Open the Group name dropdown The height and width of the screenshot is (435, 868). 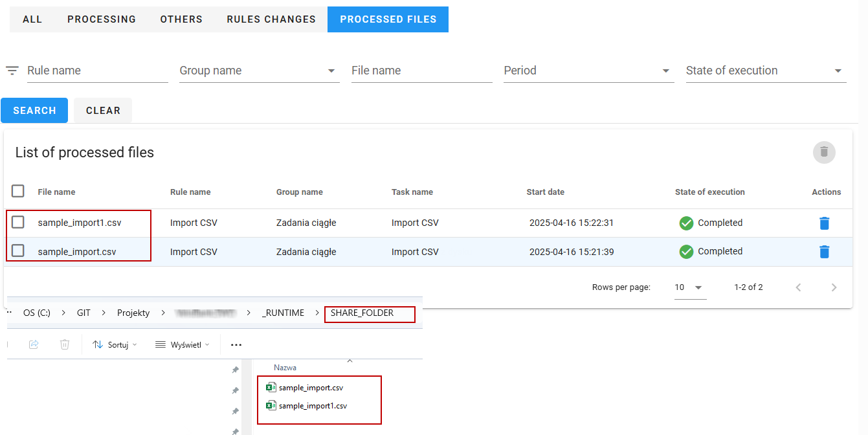[x=260, y=71]
